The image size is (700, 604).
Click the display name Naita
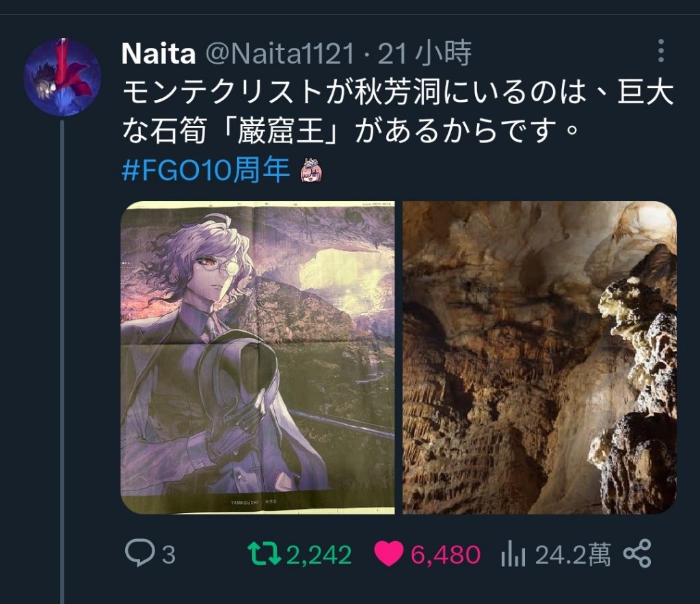[x=158, y=54]
